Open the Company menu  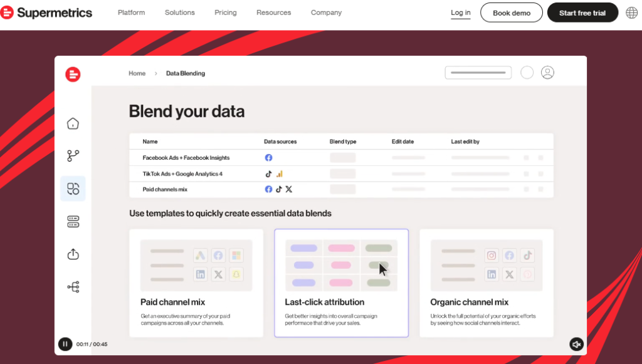coord(326,13)
